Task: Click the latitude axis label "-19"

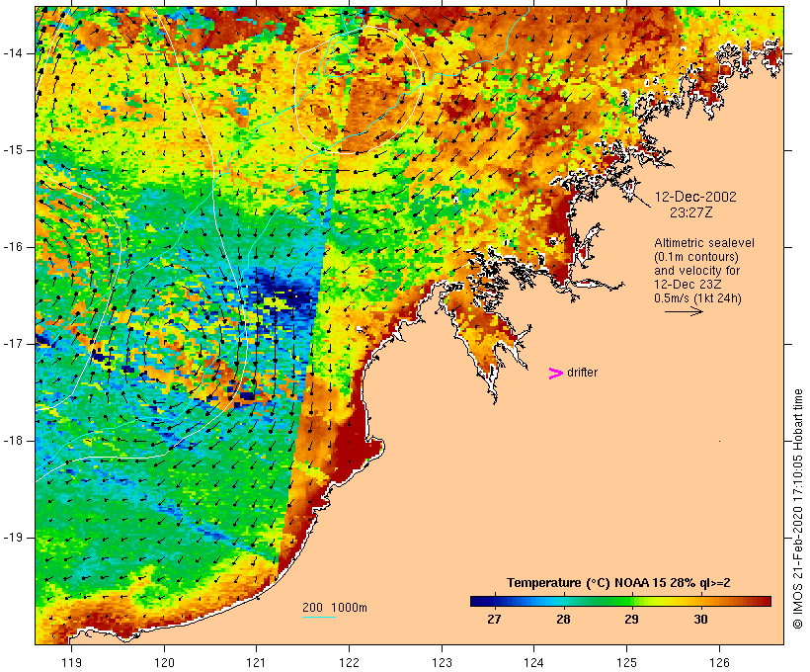Action: pyautogui.click(x=12, y=538)
